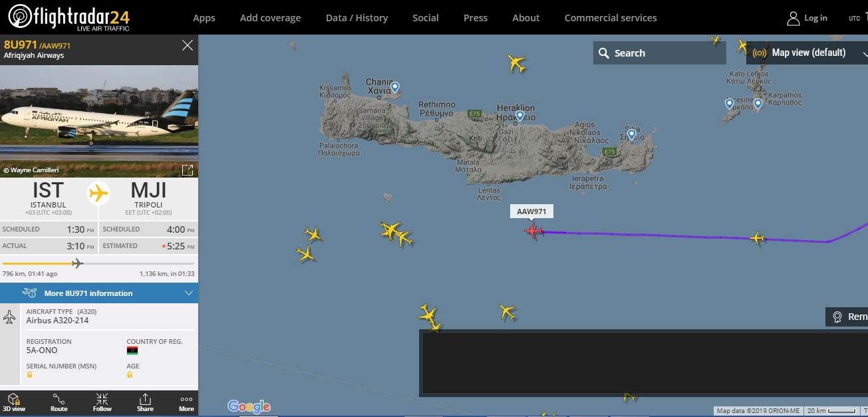Click the search magnifier icon
This screenshot has height=417, width=868.
coord(604,53)
